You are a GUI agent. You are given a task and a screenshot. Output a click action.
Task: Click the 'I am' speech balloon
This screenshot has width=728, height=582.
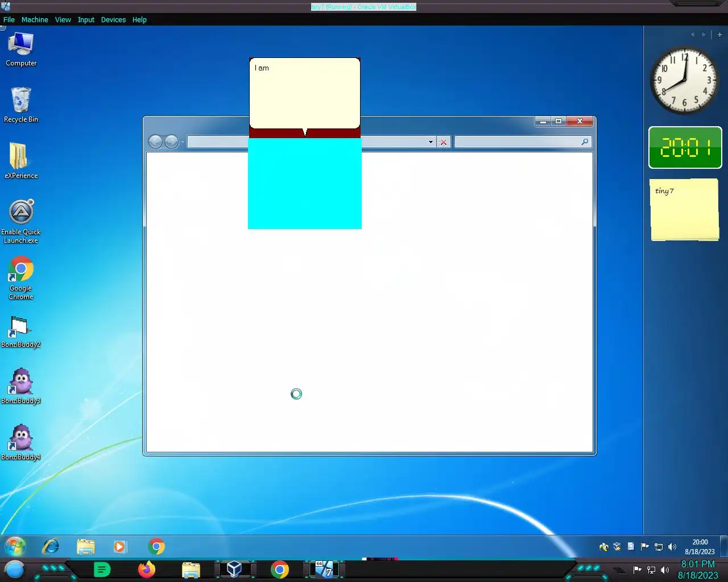[x=305, y=93]
